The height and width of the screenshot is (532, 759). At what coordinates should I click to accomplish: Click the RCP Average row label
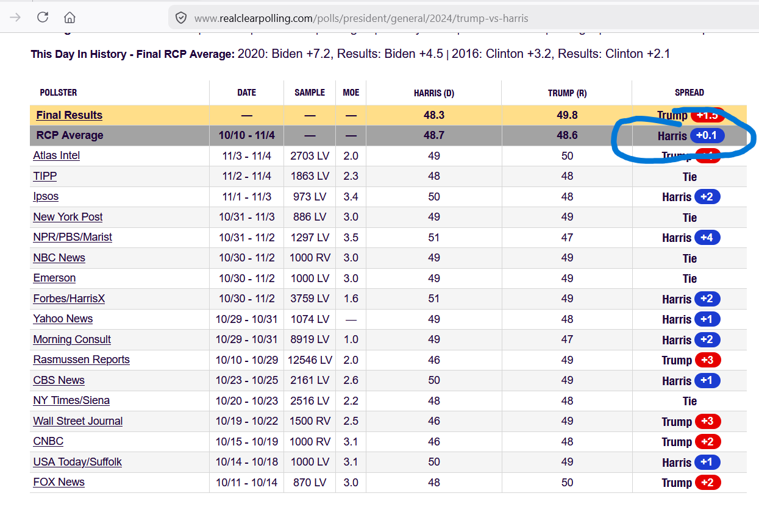coord(69,135)
